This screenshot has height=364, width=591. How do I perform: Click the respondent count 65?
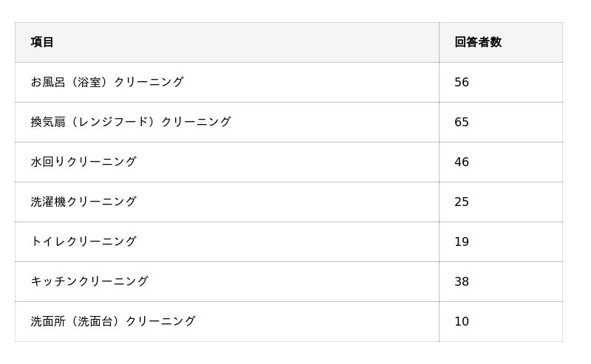(462, 123)
